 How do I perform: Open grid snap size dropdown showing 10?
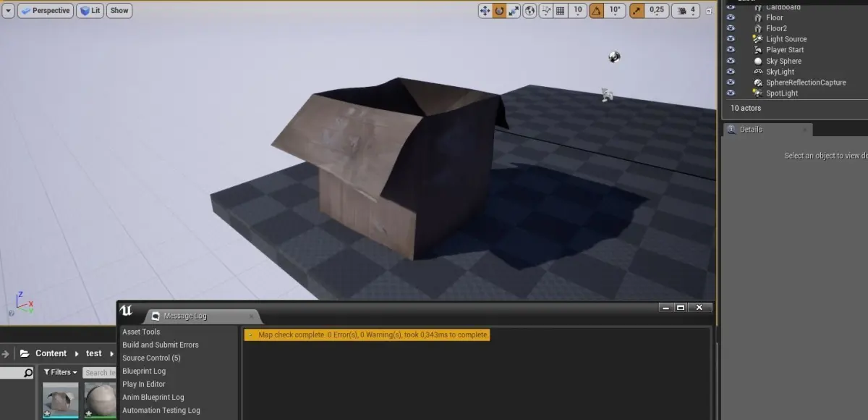point(578,11)
